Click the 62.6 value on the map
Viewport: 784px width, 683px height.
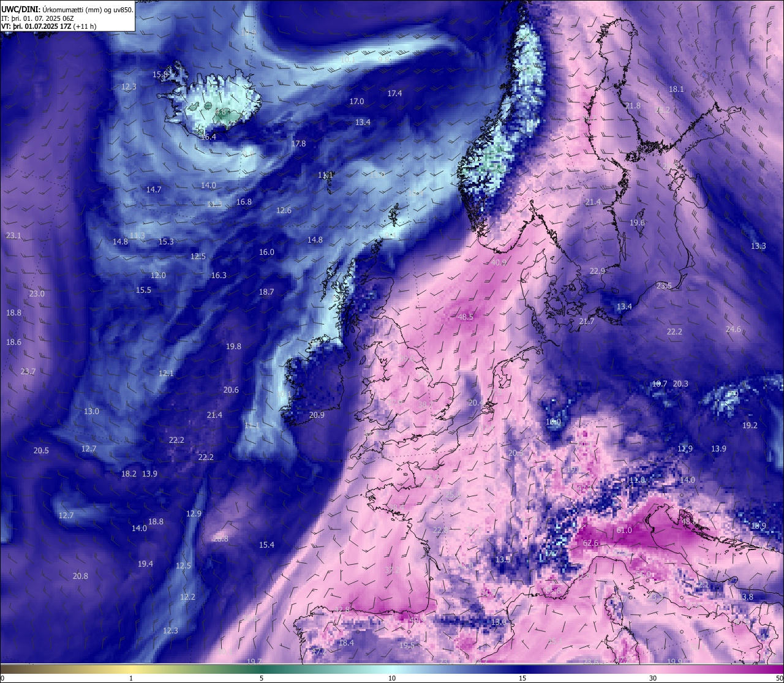590,543
